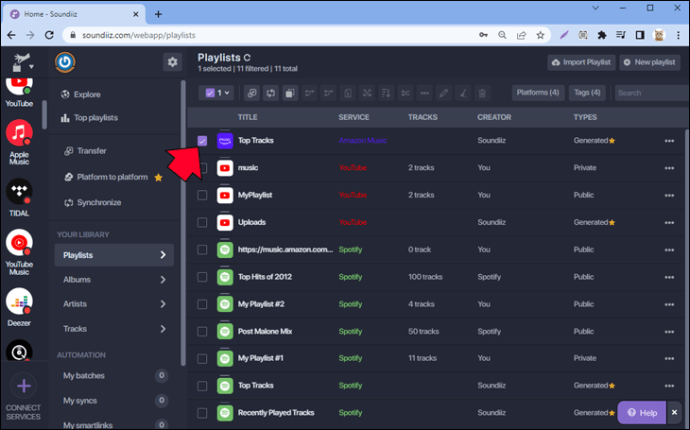Check the Uploads row checkbox
This screenshot has height=430, width=690.
[202, 222]
